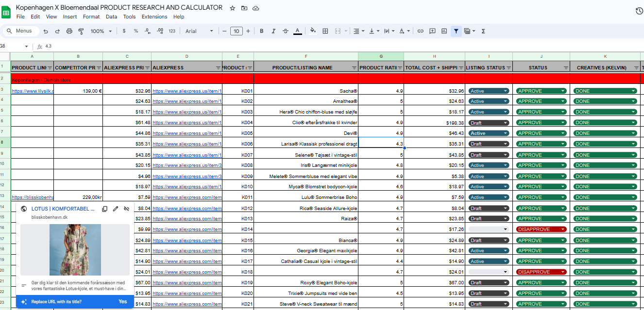Open the Arial font family dropdown
This screenshot has width=644, height=310.
tap(199, 31)
